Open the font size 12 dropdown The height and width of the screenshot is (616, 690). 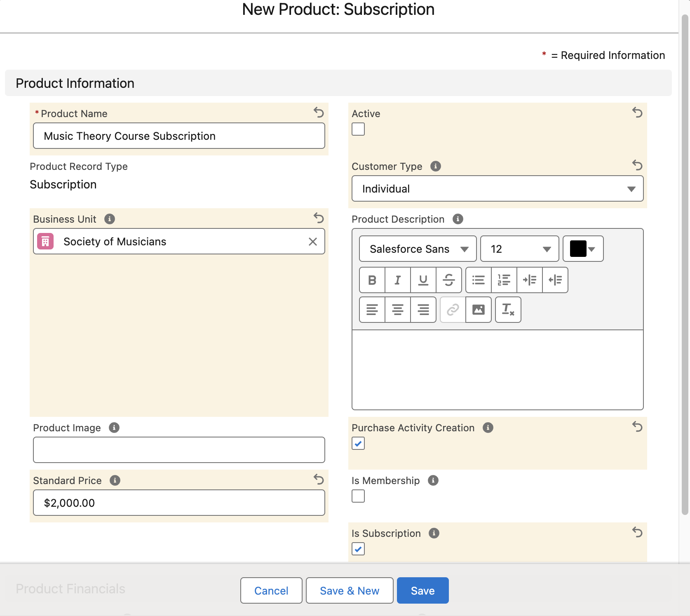pos(520,249)
